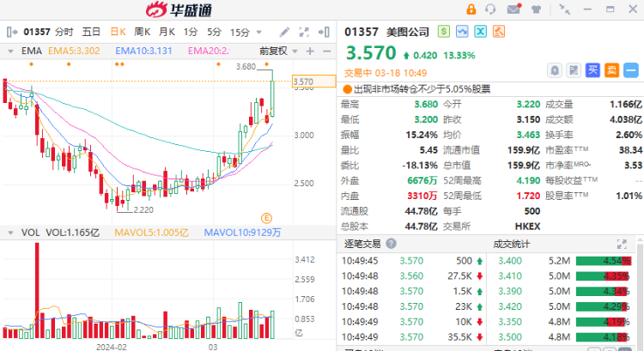Open customer service headset icon

490,9
